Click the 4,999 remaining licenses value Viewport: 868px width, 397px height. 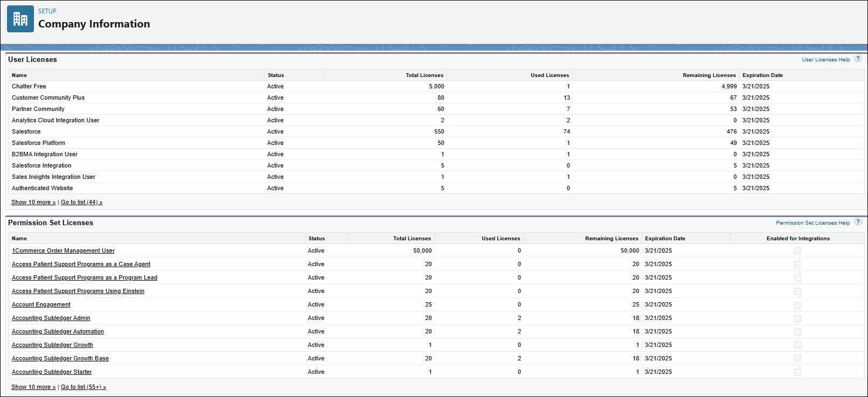729,86
